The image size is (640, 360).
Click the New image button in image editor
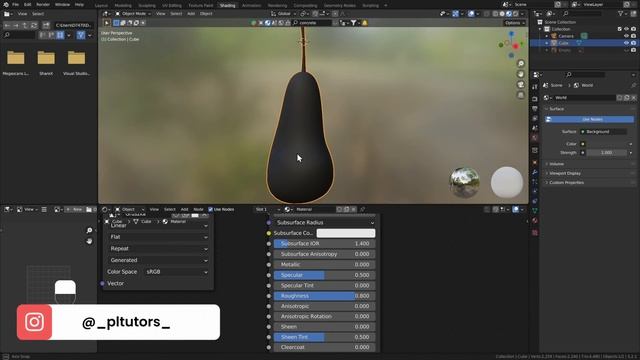pos(75,209)
